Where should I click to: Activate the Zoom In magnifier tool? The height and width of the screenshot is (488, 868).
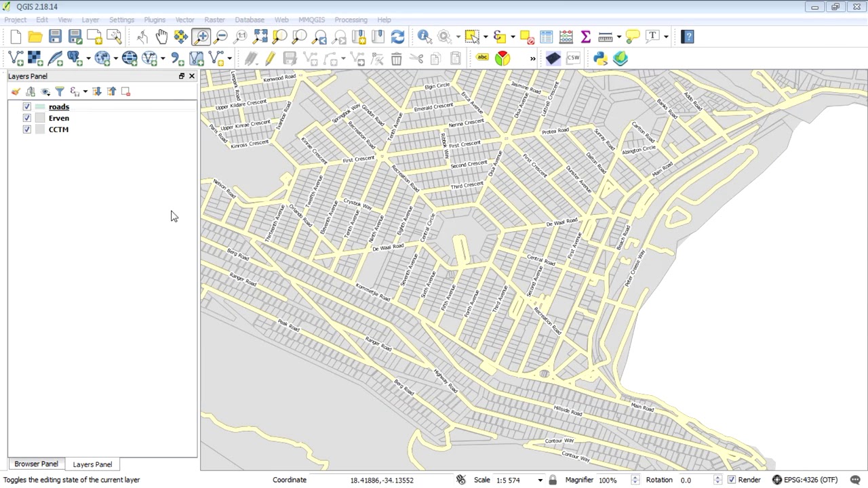201,37
